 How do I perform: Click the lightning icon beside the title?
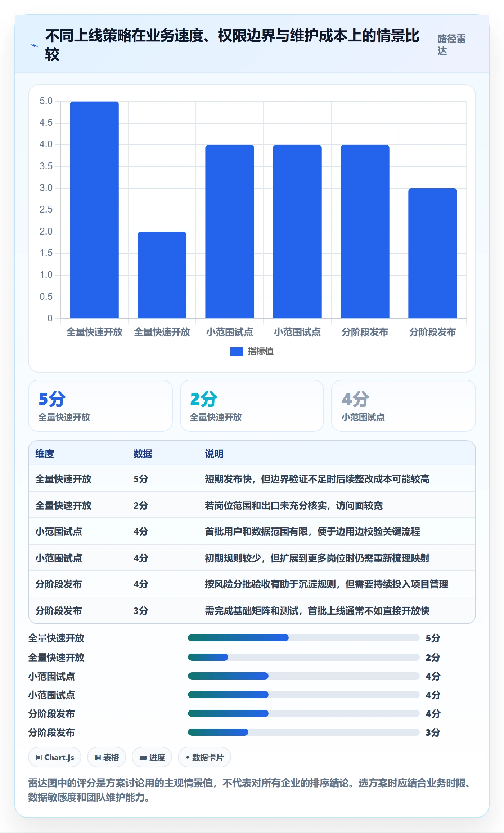tap(34, 45)
